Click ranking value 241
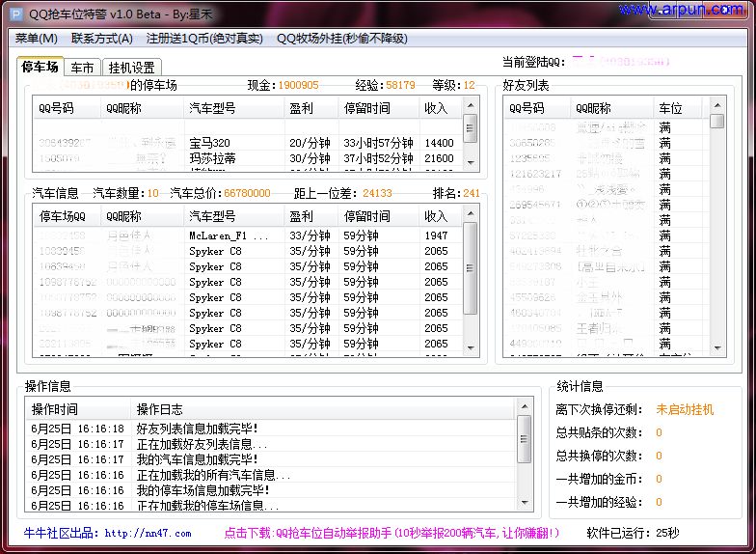Image resolution: width=756 pixels, height=554 pixels. (471, 193)
